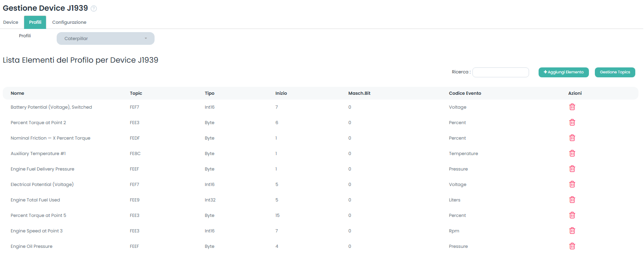Image resolution: width=644 pixels, height=255 pixels.
Task: Click trash icon for Auxiliary Temperature #1
Action: 572,153
